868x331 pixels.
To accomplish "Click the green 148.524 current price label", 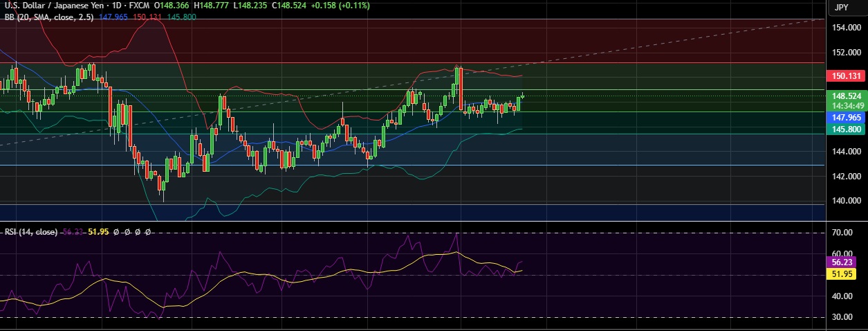I will pos(846,96).
